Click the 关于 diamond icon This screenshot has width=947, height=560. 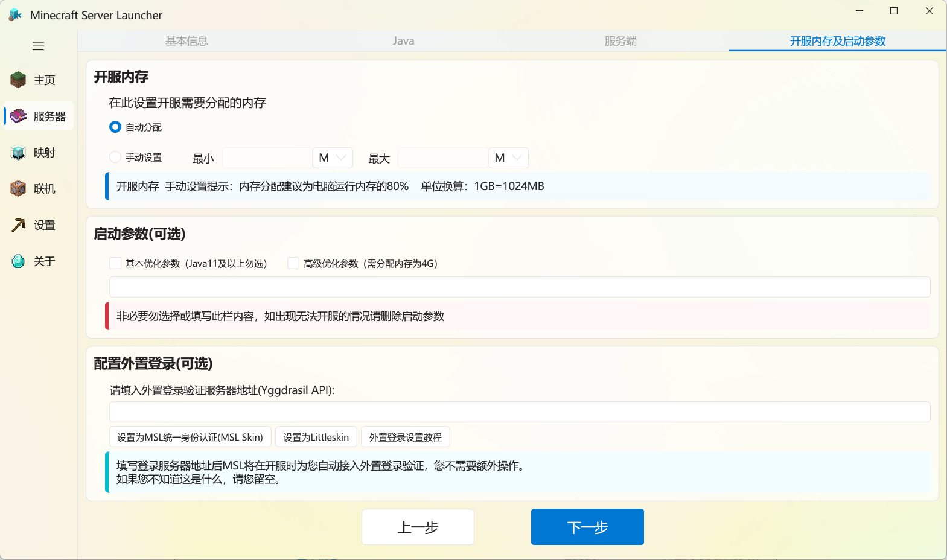18,261
